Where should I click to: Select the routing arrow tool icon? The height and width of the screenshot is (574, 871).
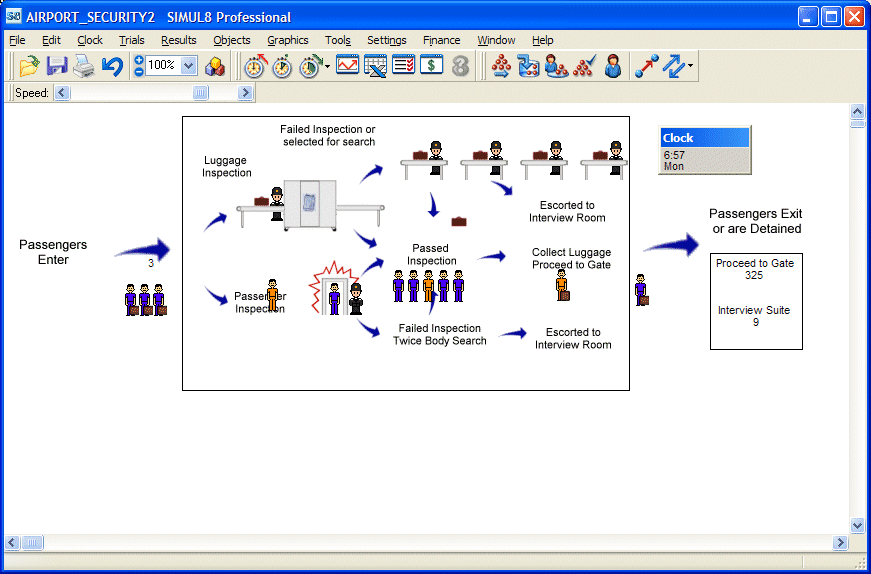click(647, 67)
